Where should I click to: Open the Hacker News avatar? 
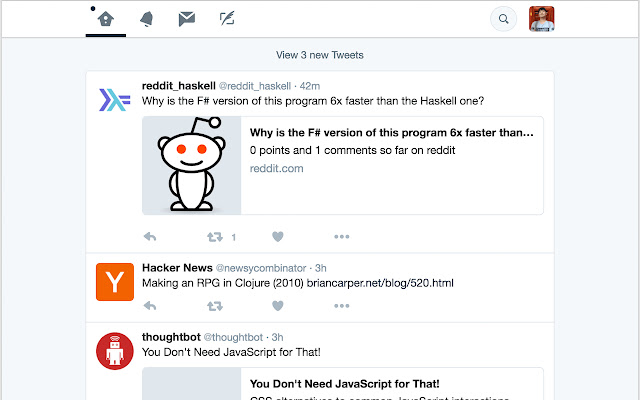(115, 282)
